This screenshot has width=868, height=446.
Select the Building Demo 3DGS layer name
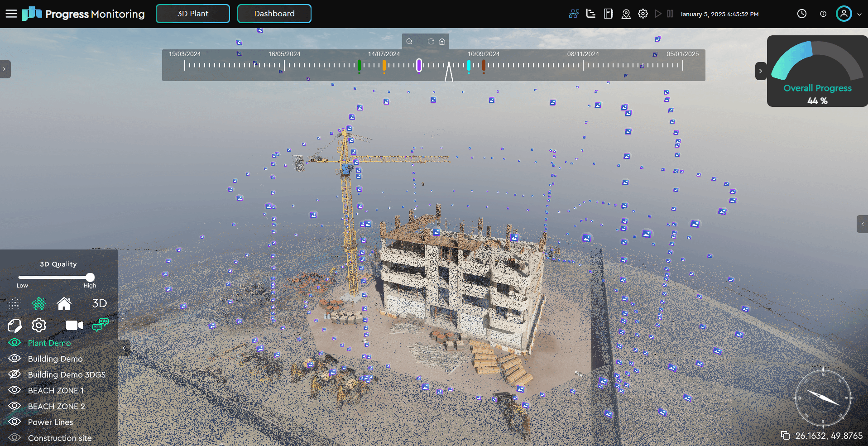click(x=67, y=375)
